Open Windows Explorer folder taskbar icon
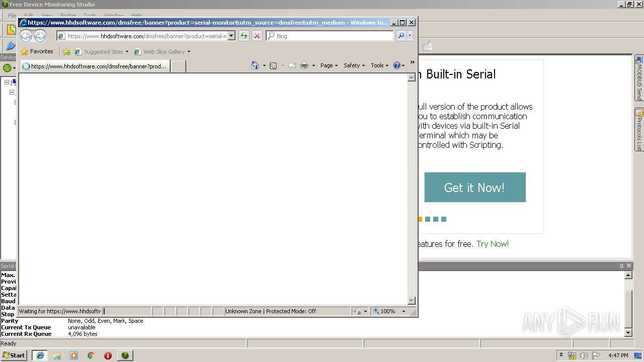Screen dimensions: 644x362 (57, 355)
